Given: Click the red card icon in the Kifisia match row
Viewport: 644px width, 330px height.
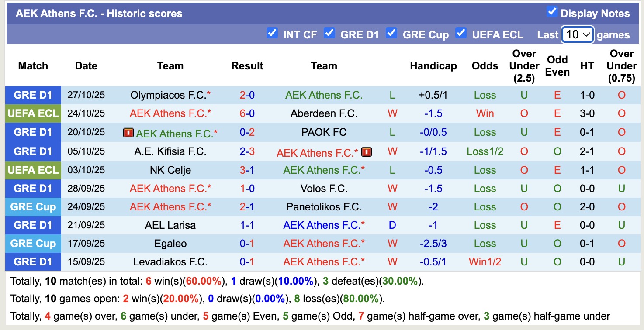Looking at the screenshot, I should (366, 152).
